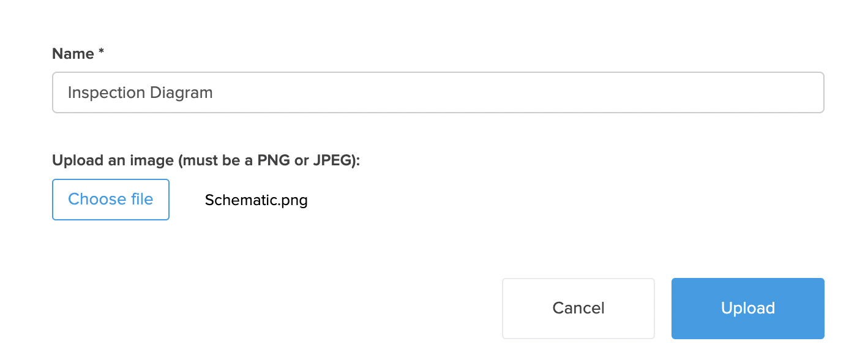Click the required asterisk beside Name
This screenshot has height=360, width=868.
coord(101,53)
